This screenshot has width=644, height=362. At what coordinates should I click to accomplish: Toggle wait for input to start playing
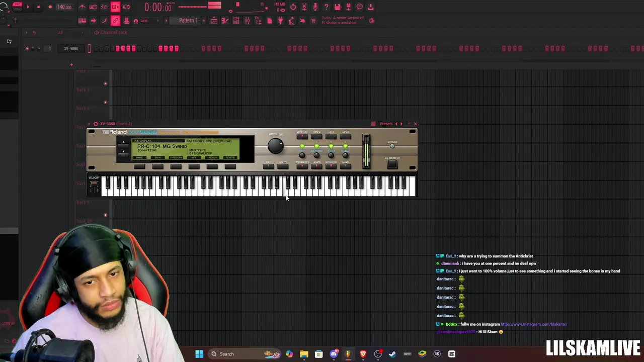(x=93, y=7)
